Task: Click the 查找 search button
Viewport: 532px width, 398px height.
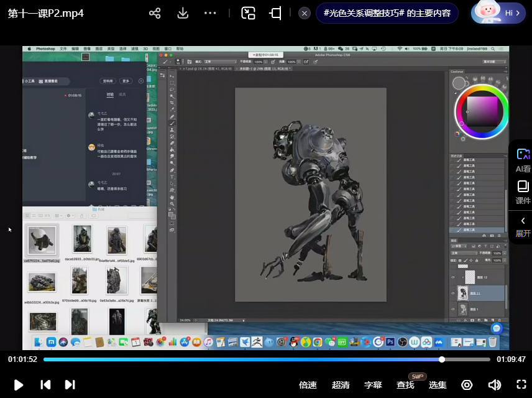Action: tap(405, 385)
